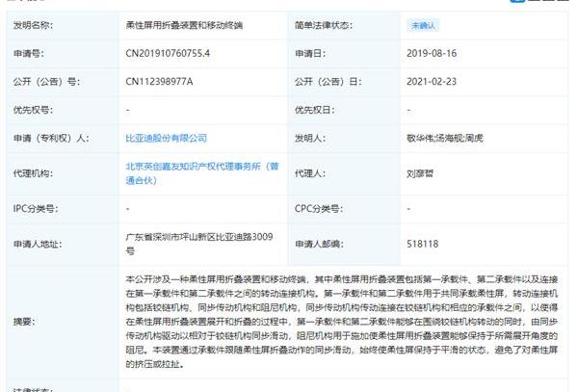
Task: Click the 优先权日 field label
Action: click(314, 110)
